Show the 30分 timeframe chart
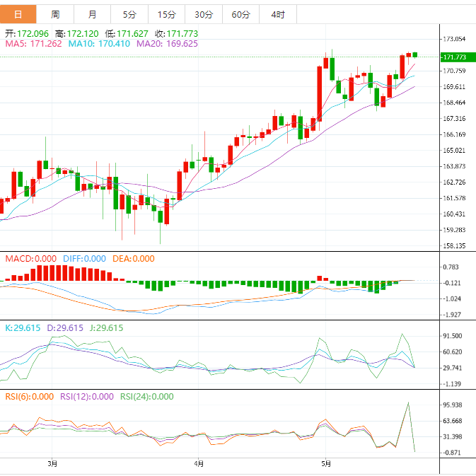Viewport: 476px width, 476px height. pos(203,14)
